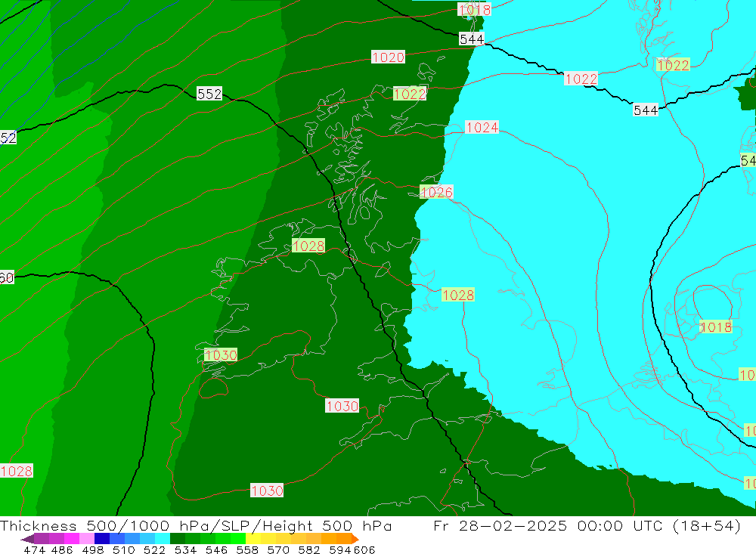This screenshot has width=756, height=554.
Task: Select the 522 legend value
Action: click(x=155, y=550)
